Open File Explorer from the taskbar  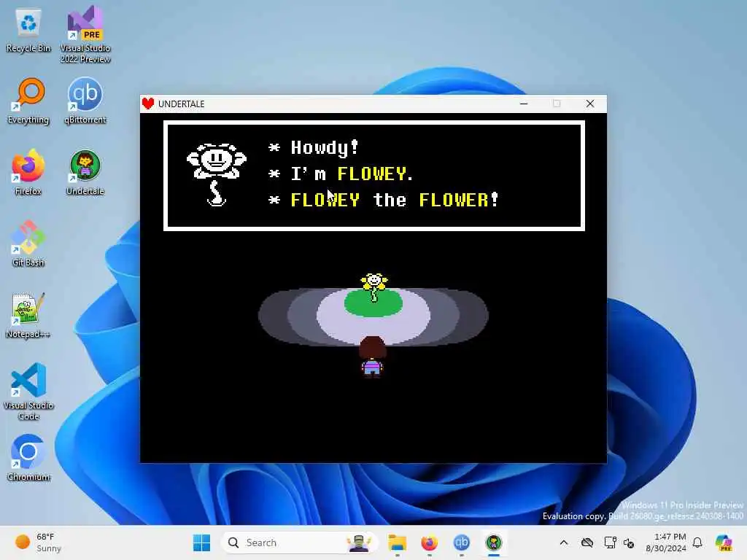coord(397,542)
